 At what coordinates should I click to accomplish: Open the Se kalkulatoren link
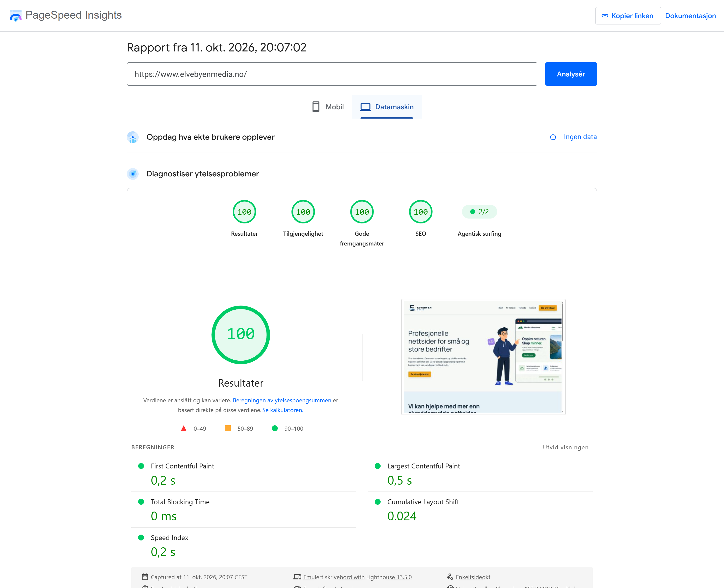point(282,410)
